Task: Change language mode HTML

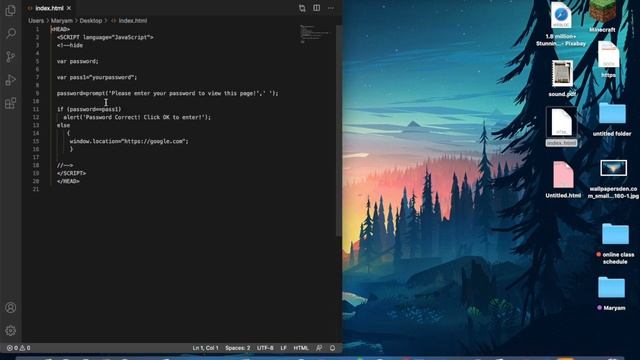Action: pos(301,348)
